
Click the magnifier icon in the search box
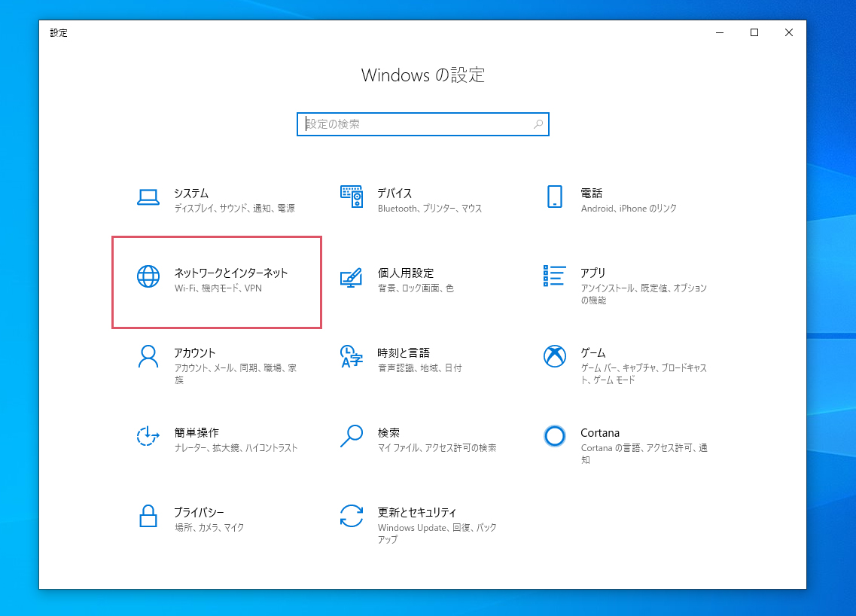[538, 124]
